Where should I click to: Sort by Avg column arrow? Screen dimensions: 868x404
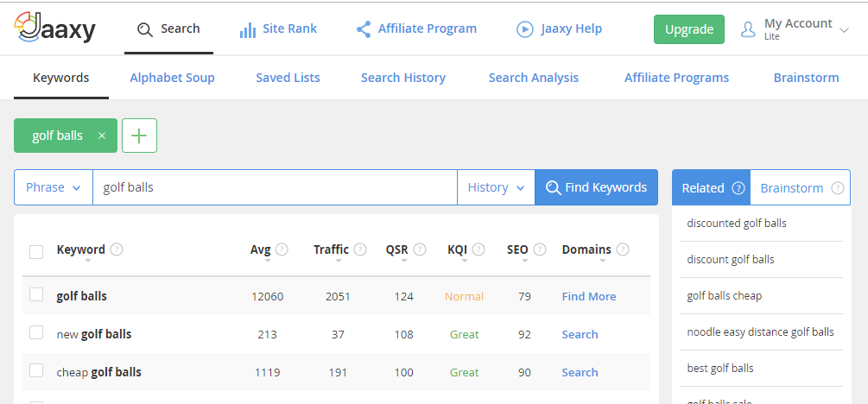click(268, 261)
